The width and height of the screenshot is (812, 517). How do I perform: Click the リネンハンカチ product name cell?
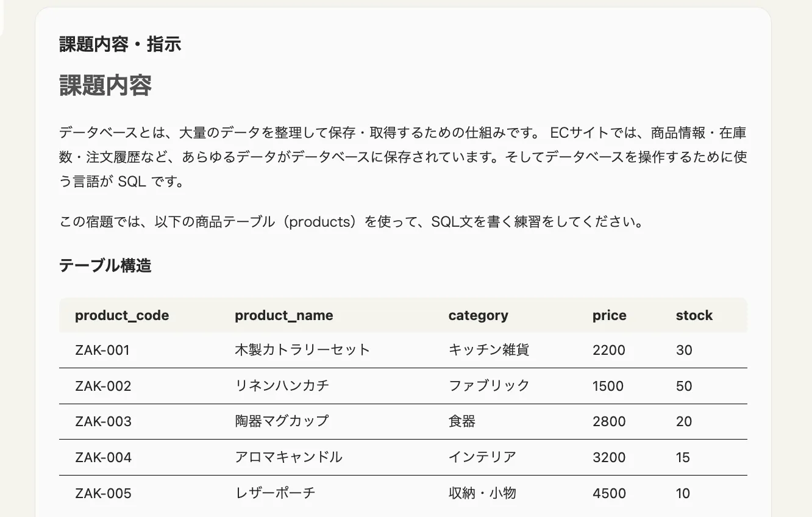click(282, 385)
